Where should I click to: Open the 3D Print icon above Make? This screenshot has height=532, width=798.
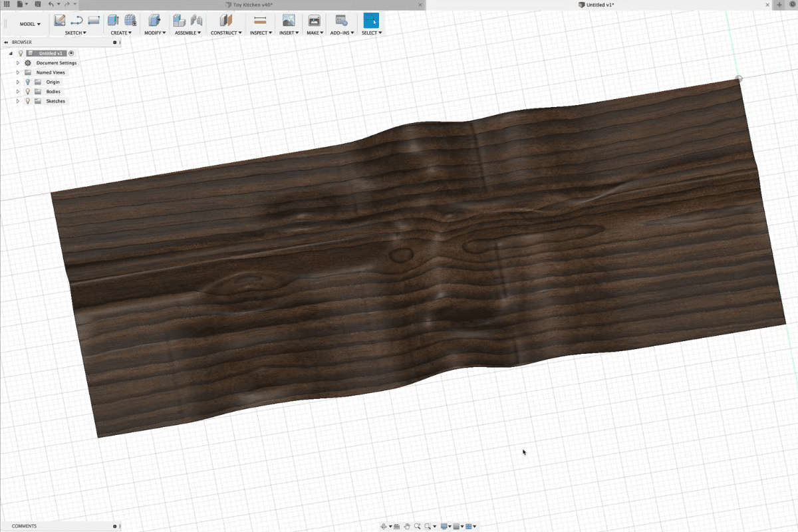pyautogui.click(x=314, y=20)
